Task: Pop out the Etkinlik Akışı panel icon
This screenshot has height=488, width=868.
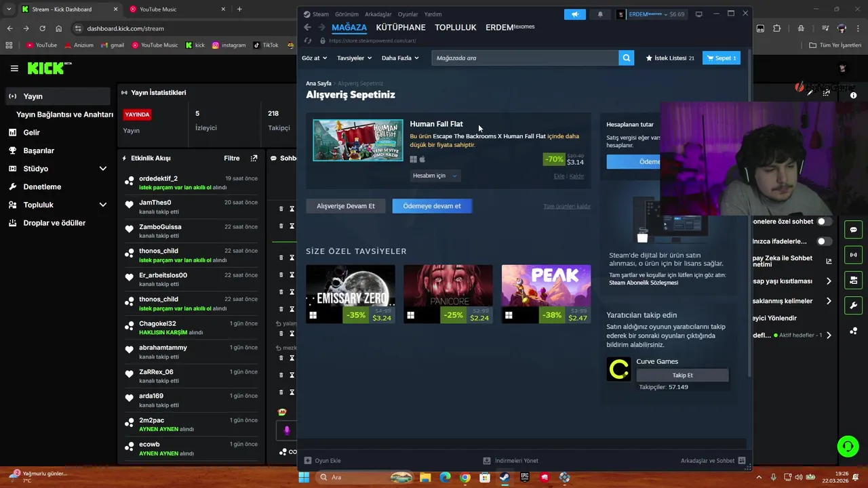Action: pyautogui.click(x=254, y=159)
